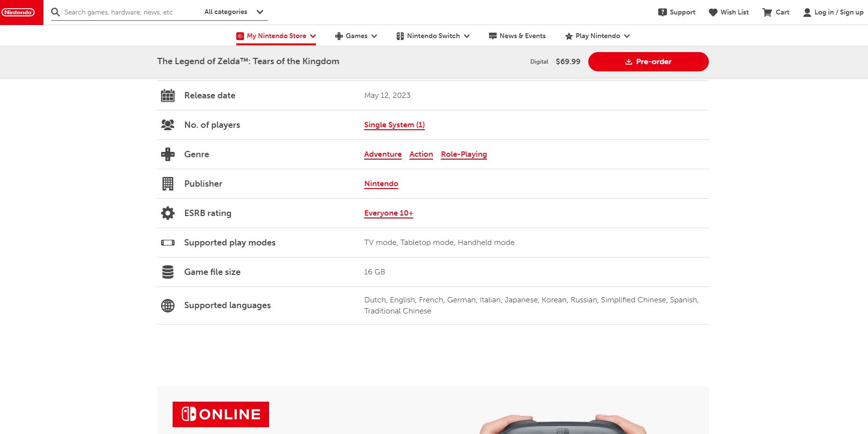Follow the Adventure genre link
This screenshot has height=434, width=868.
pos(383,154)
